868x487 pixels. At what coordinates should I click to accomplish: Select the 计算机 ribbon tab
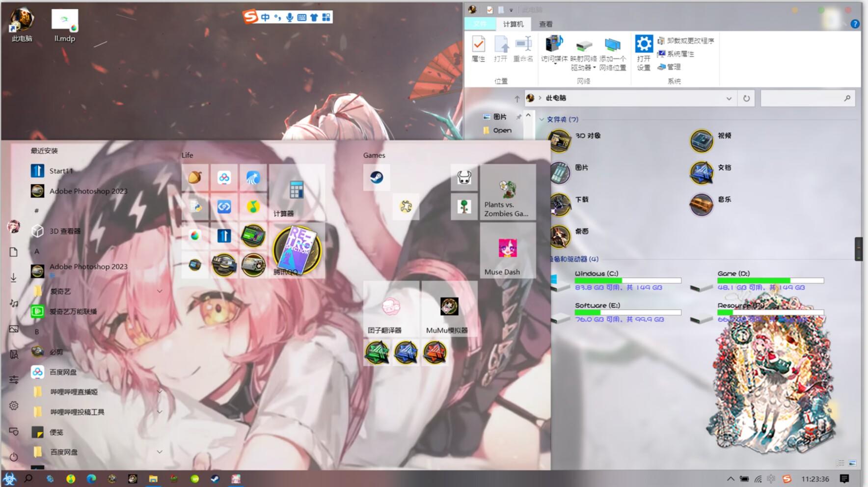[513, 24]
